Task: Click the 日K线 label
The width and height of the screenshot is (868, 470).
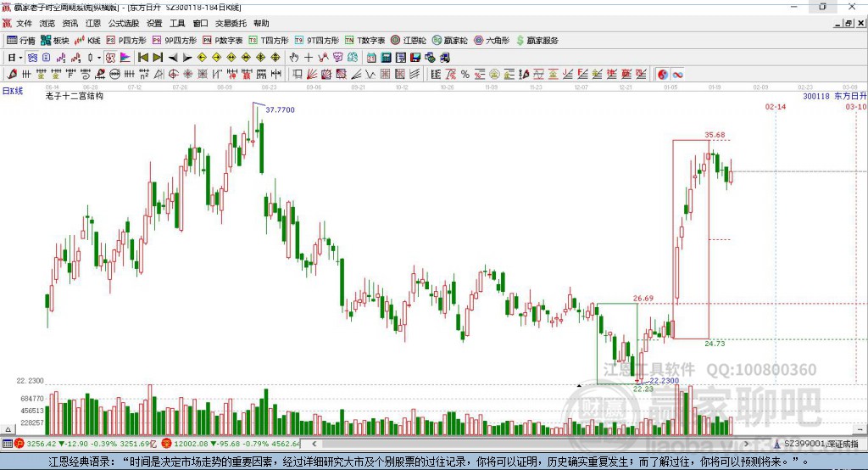Action: pos(12,91)
